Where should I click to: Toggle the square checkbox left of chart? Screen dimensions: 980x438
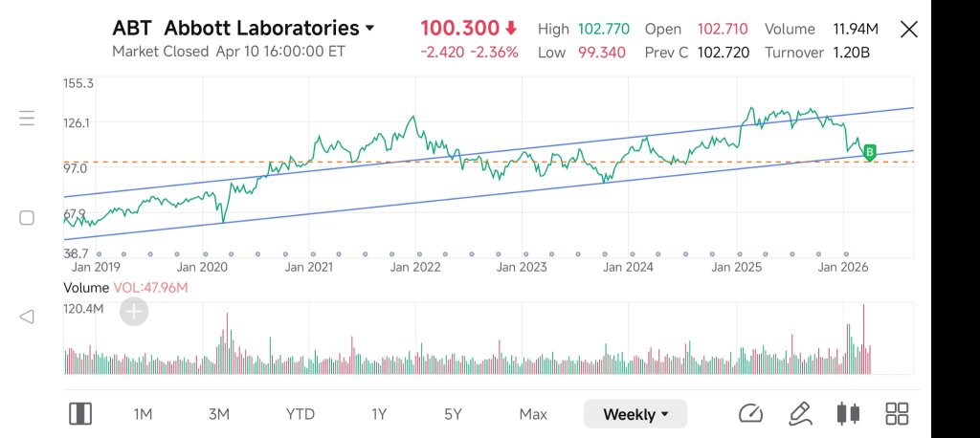click(27, 217)
